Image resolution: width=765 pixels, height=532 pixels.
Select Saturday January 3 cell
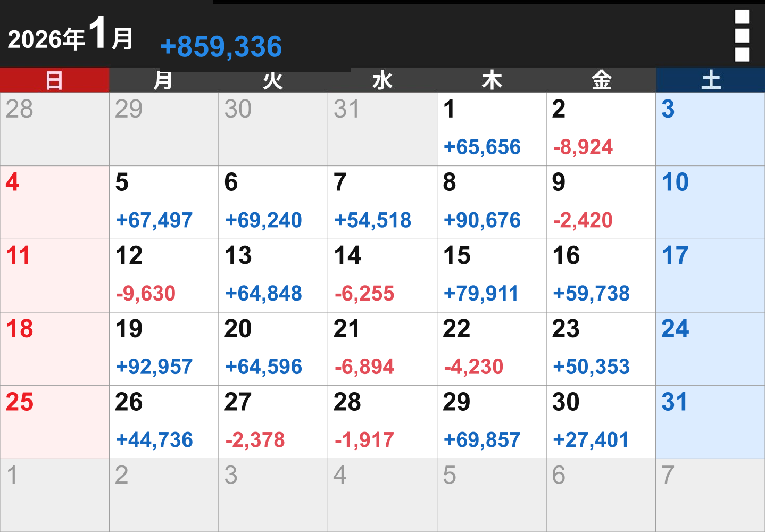point(711,129)
